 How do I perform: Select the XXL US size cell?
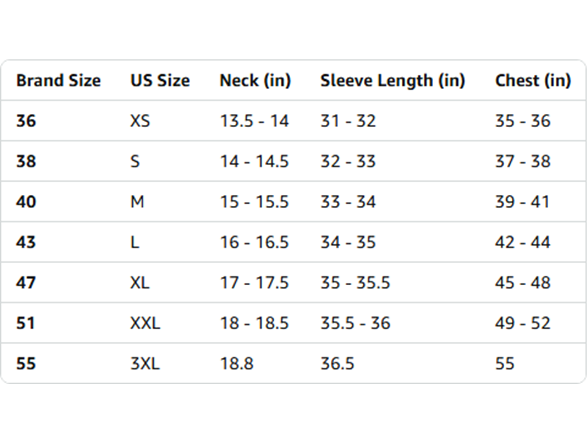[x=145, y=323]
